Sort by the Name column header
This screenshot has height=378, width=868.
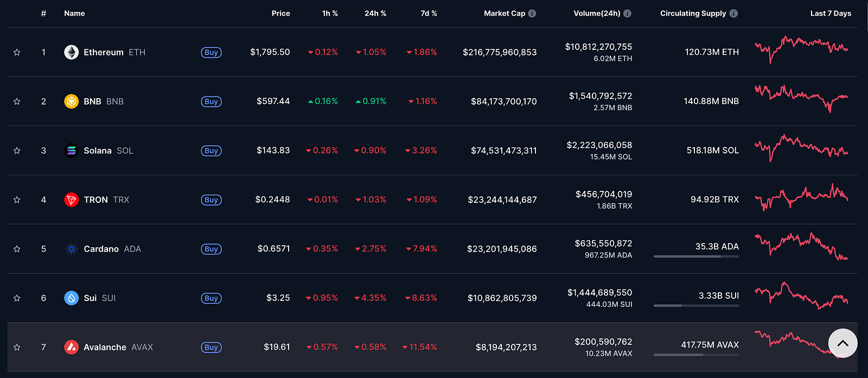(x=74, y=14)
